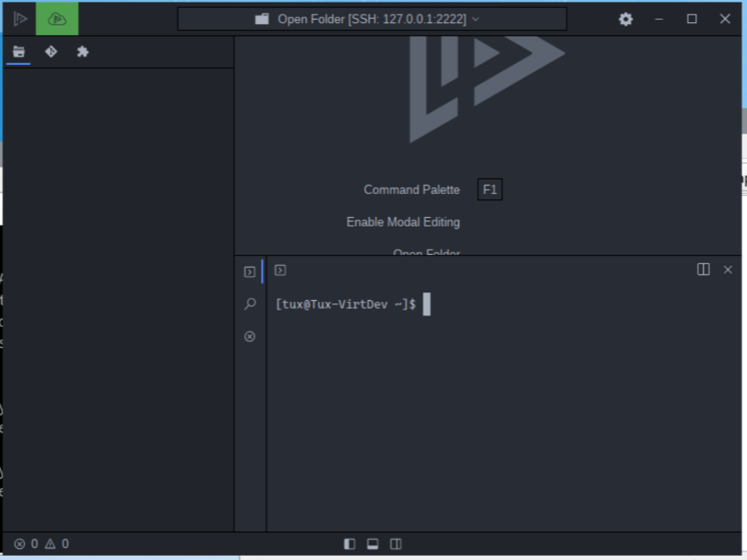This screenshot has width=747, height=560.
Task: Toggle the left panel visibility
Action: [349, 544]
